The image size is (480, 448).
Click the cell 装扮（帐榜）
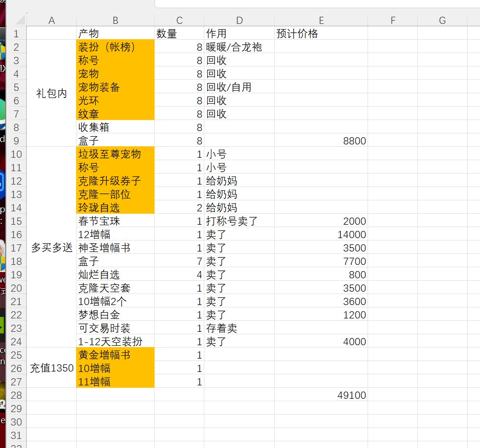tap(115, 47)
